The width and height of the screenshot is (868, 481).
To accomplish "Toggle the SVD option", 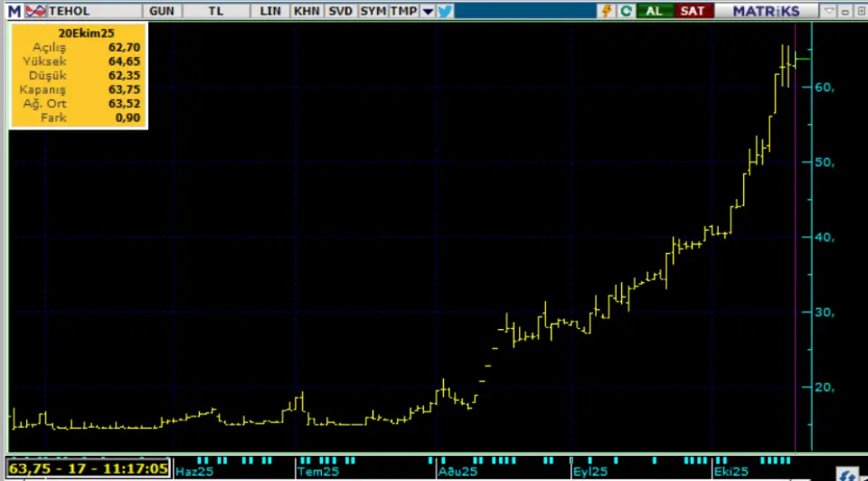I will click(x=341, y=11).
